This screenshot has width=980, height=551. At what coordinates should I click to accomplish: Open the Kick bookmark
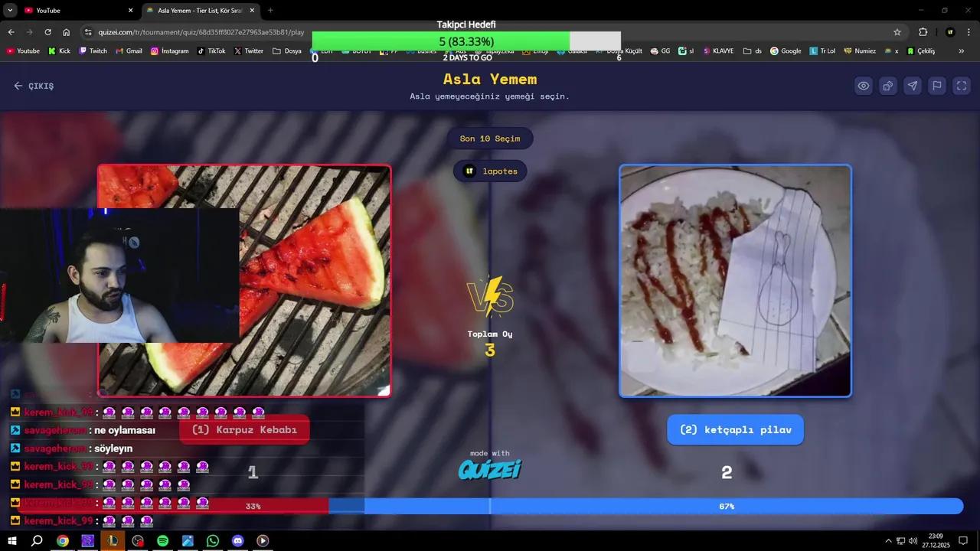(59, 51)
